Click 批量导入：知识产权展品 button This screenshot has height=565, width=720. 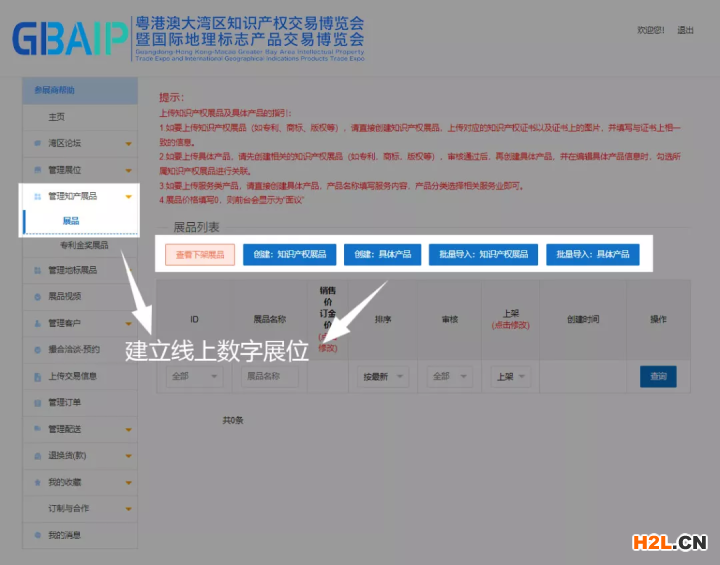pyautogui.click(x=484, y=254)
